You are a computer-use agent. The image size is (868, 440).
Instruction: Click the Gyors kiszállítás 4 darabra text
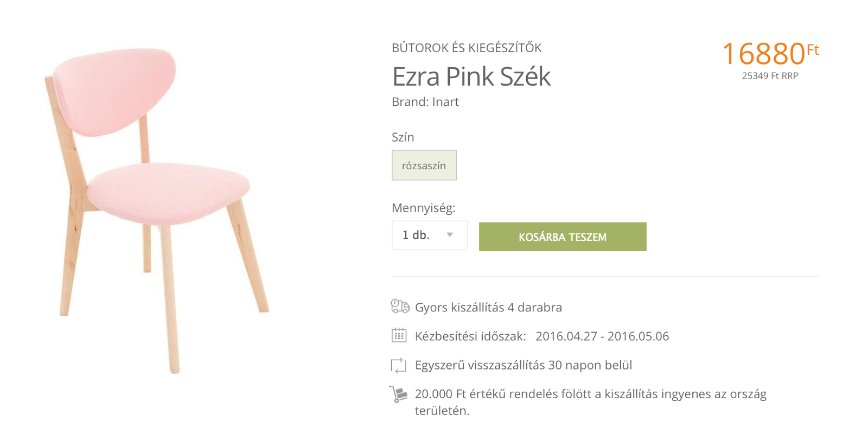pos(488,308)
